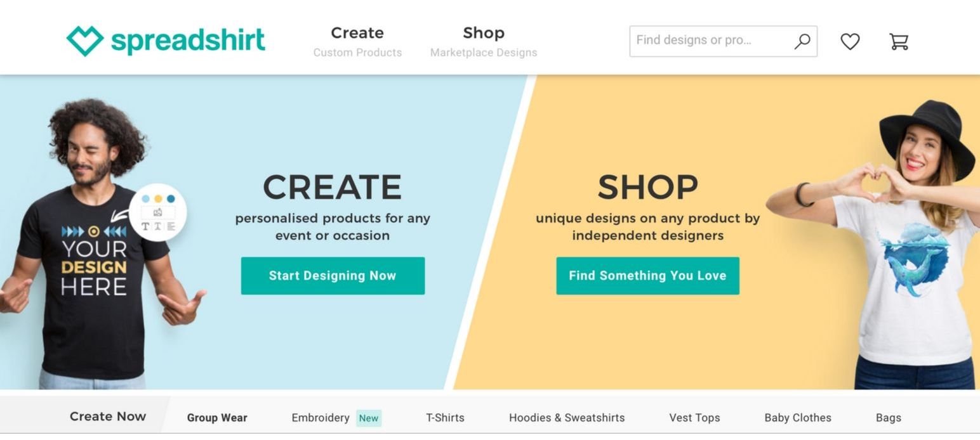The image size is (980, 440).
Task: Select the Vest Tops category
Action: point(694,418)
